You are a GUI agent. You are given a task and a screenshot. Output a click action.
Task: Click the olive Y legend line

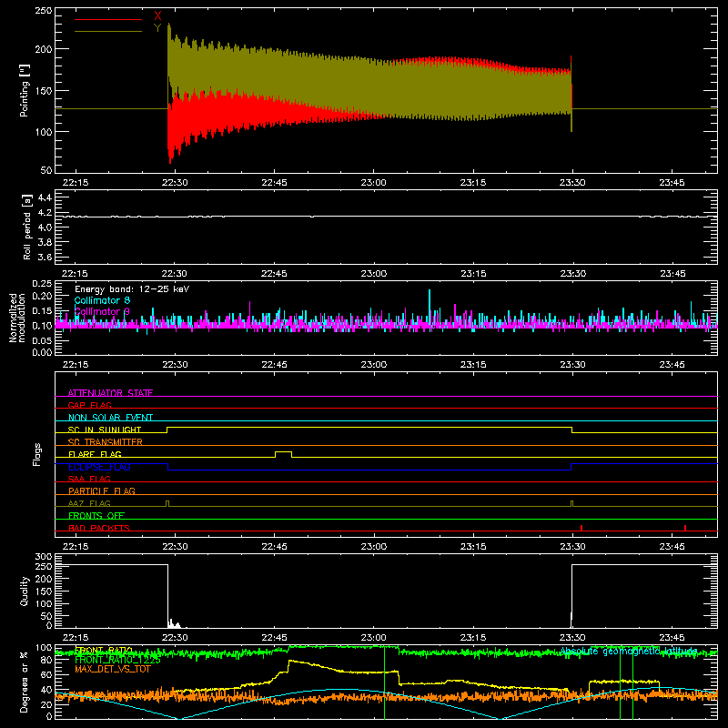(107, 31)
